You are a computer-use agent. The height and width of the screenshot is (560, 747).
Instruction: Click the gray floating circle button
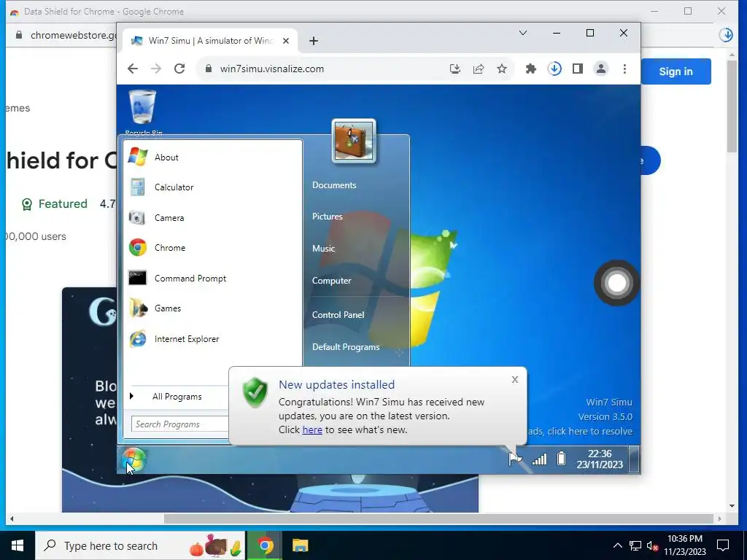[616, 283]
